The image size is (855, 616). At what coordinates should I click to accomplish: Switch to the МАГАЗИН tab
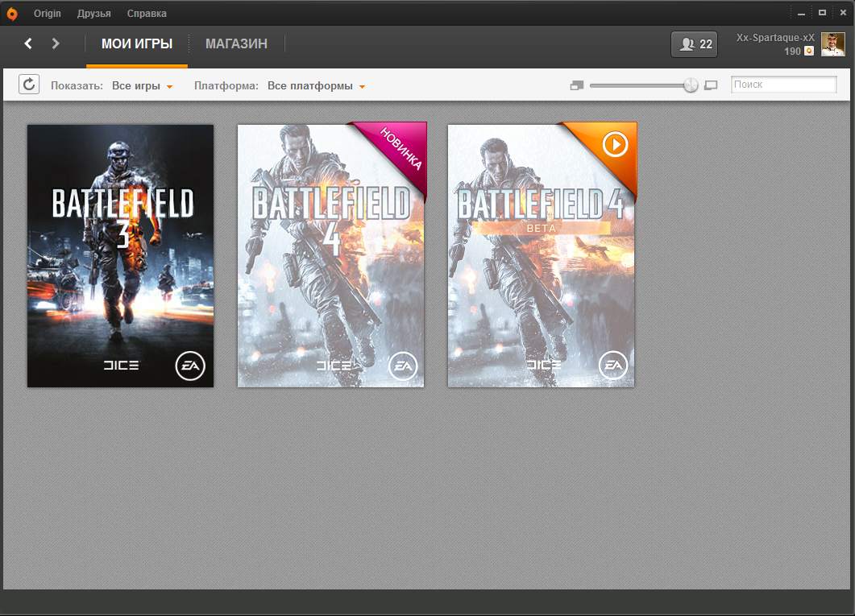tap(236, 44)
